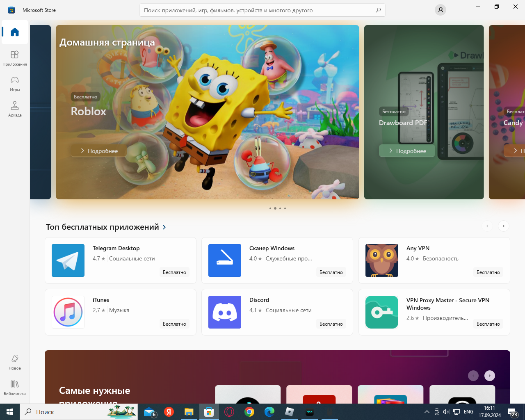Click the Сканер Windows app icon
This screenshot has height=420, width=525.
(x=225, y=260)
